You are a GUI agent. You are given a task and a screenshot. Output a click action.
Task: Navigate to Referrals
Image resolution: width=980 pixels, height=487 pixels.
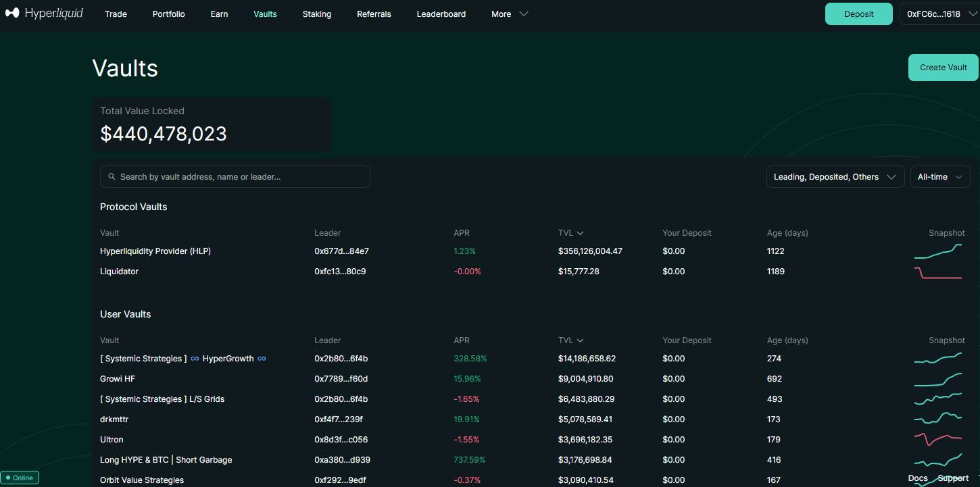click(x=374, y=14)
